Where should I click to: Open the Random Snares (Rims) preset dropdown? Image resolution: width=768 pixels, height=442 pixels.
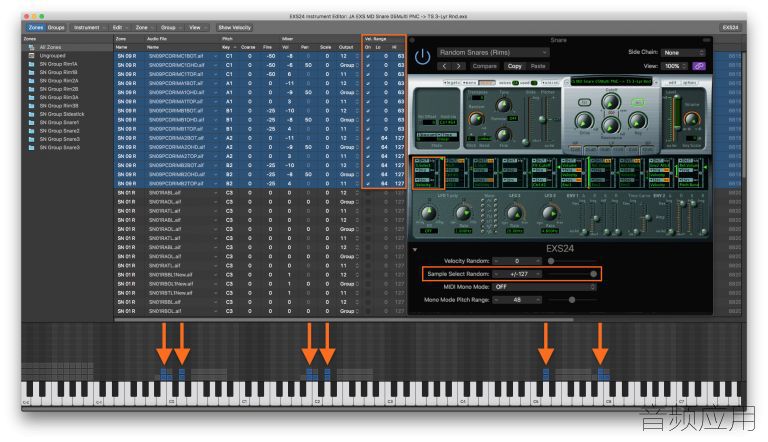tap(493, 52)
